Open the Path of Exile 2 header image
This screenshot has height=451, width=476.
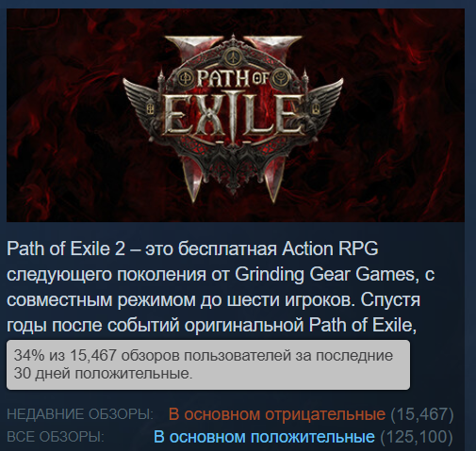(x=236, y=115)
